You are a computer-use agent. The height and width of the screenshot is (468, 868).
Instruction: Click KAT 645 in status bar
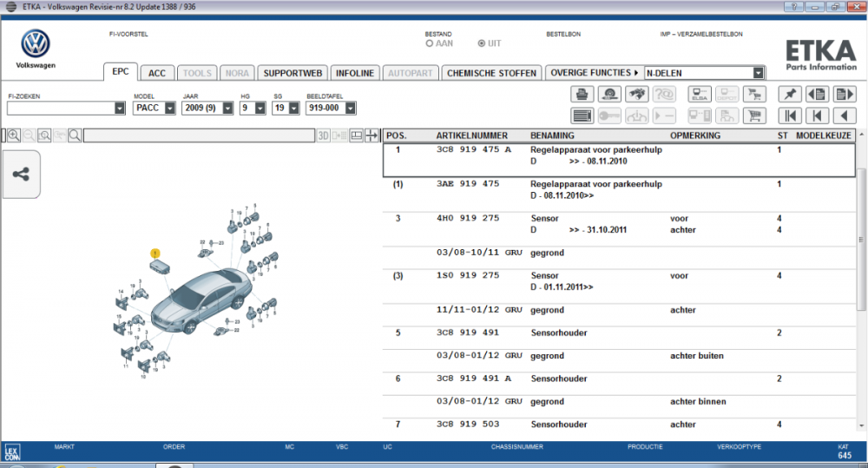845,452
